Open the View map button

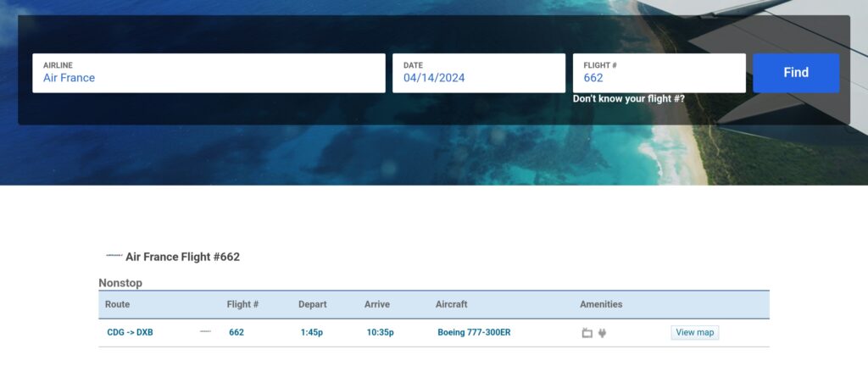(x=694, y=332)
